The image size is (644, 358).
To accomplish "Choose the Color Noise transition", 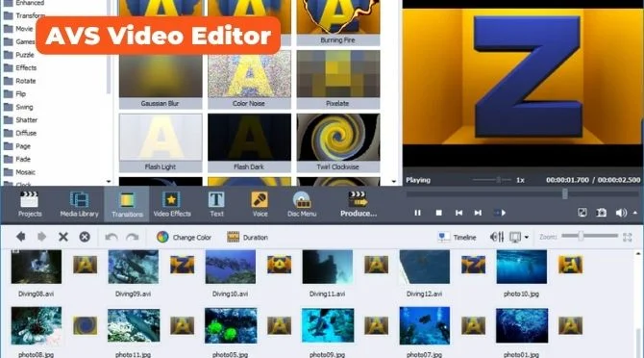I will pyautogui.click(x=249, y=79).
